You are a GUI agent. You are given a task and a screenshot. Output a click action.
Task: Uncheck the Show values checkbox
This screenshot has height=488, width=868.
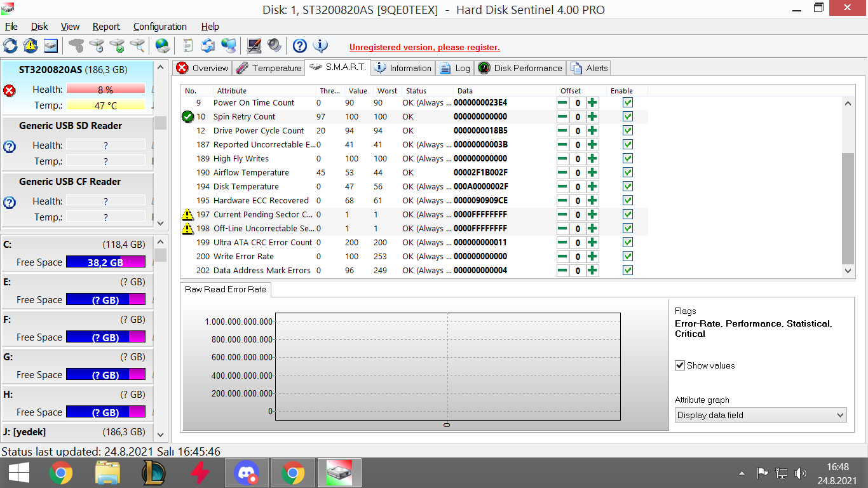point(680,365)
